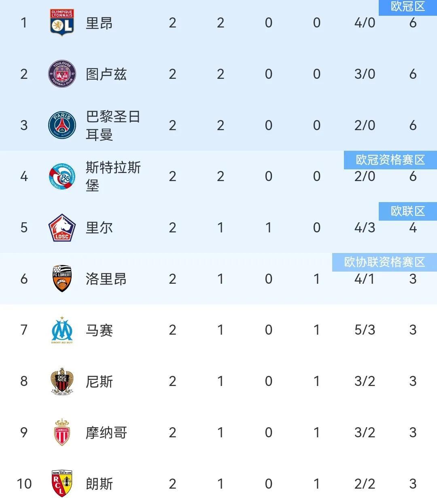Click the OGC Nice club crest
This screenshot has height=504, width=437.
pos(62,381)
